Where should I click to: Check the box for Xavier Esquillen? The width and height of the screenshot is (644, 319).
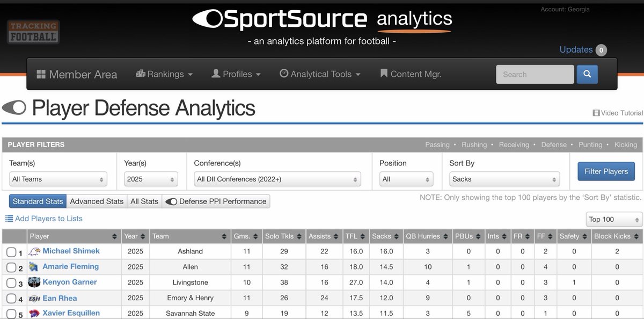11,314
